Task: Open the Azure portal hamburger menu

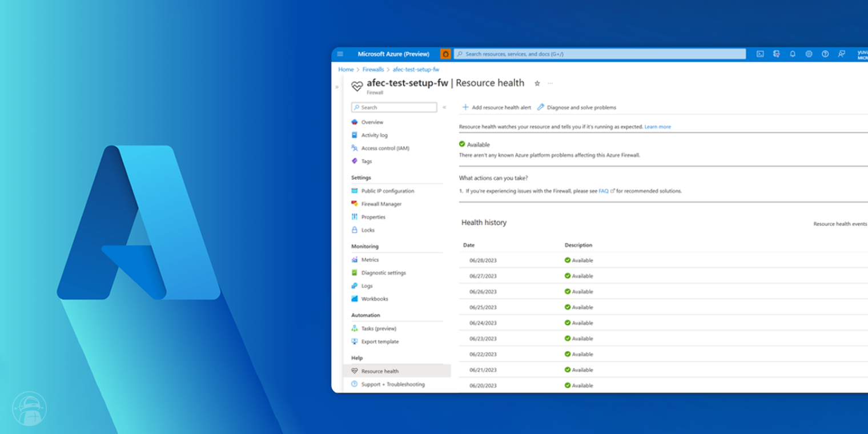Action: [340, 54]
